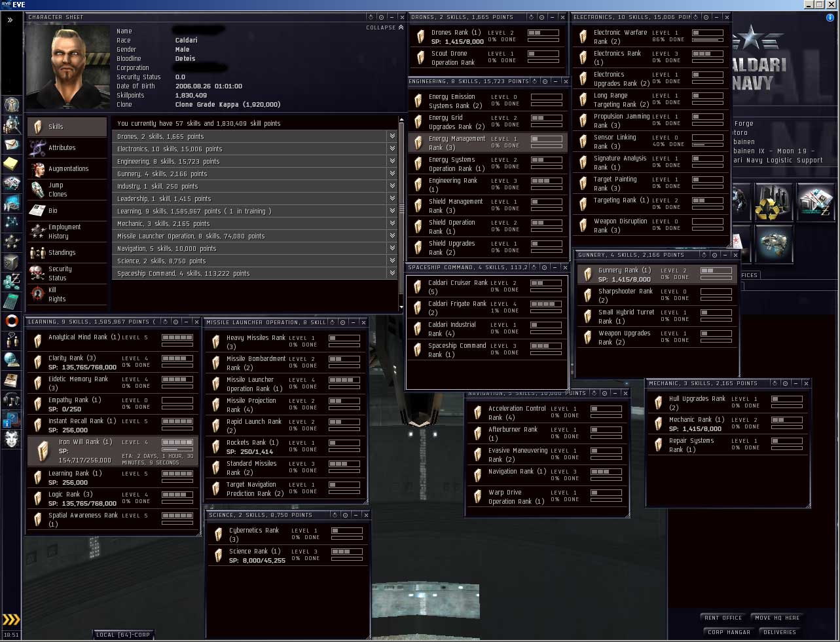Click the Move HQ Here button
840x642 pixels.
coord(776,618)
